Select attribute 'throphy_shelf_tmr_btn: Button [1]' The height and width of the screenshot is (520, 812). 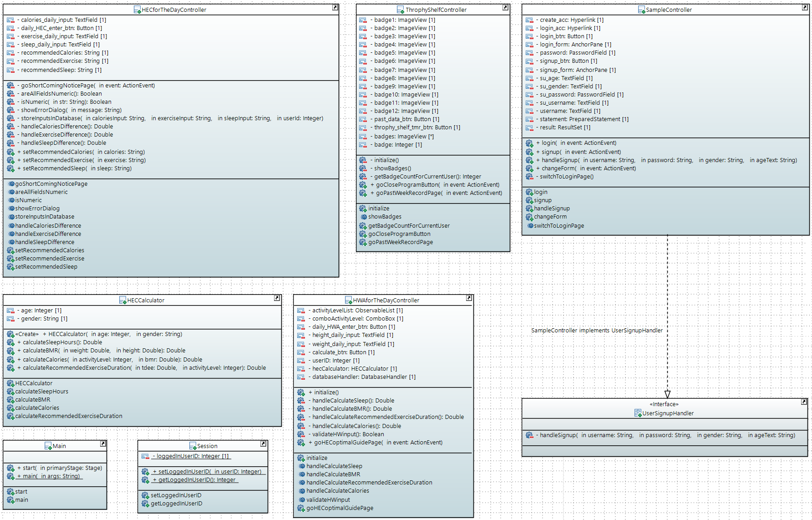tap(415, 127)
